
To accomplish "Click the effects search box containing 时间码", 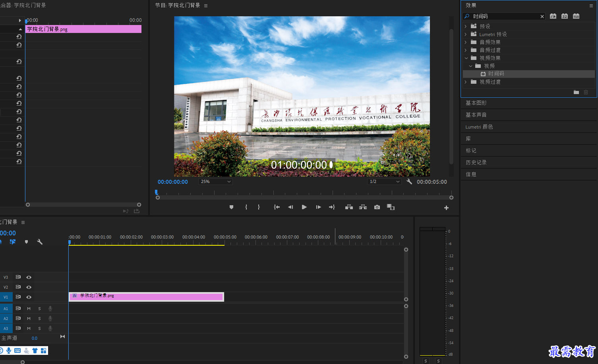I will [x=504, y=16].
